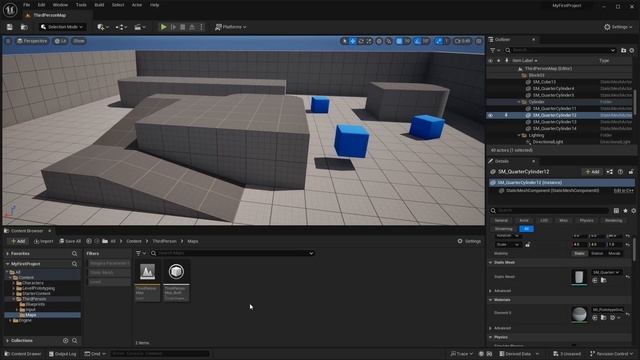Click the skip-frame advance play button

pyautogui.click(x=173, y=27)
